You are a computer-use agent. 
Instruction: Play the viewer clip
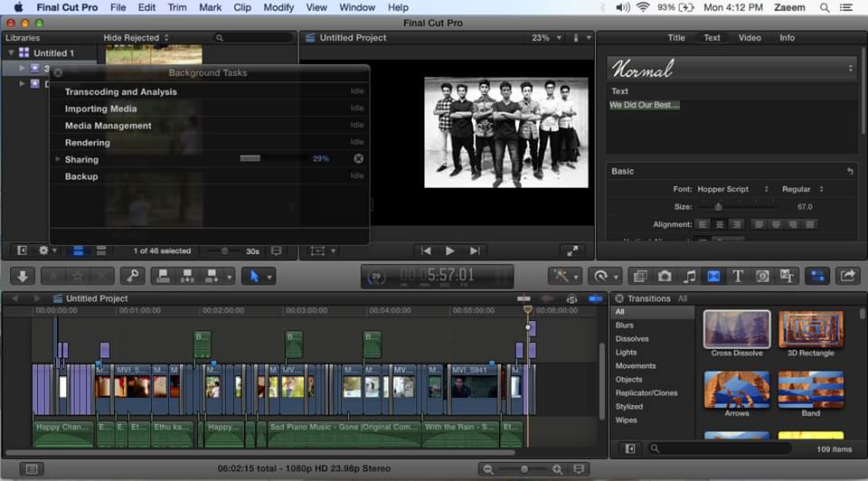click(x=449, y=250)
